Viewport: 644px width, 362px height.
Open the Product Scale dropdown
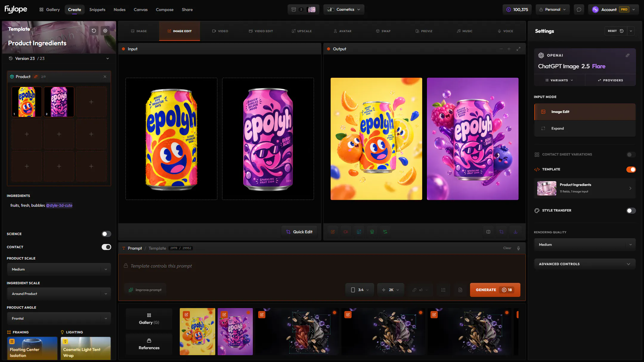pos(59,269)
